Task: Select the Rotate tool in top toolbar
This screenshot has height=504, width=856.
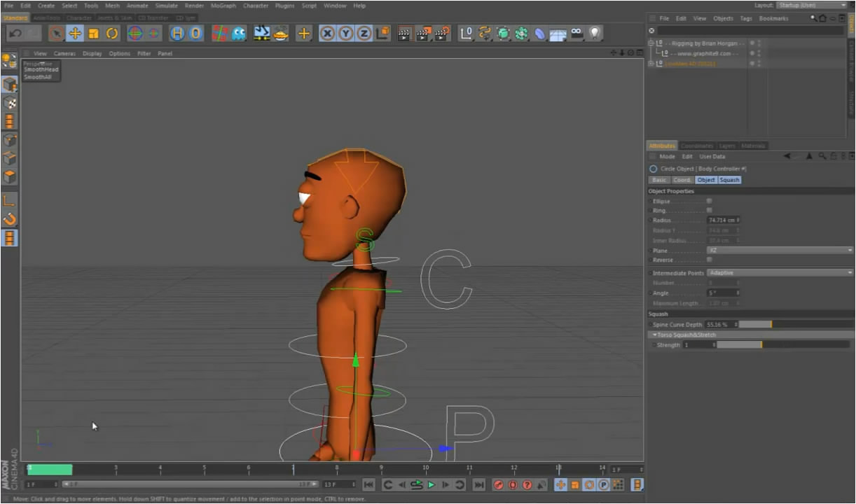Action: coord(112,33)
